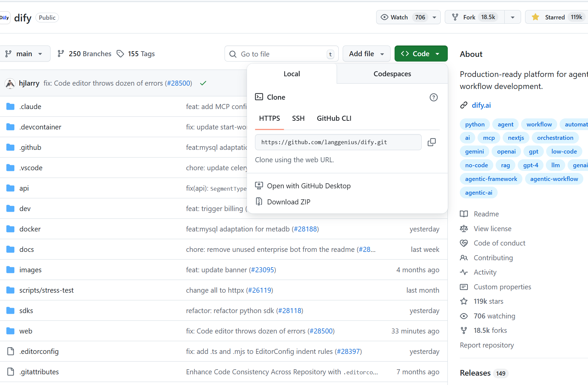
Task: Click the Custom properties icon
Action: pos(464,287)
